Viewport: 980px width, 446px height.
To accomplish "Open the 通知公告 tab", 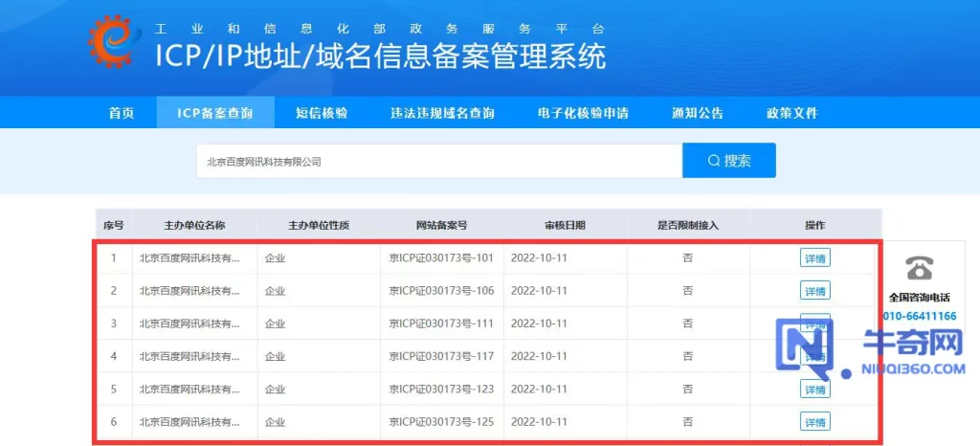I will pos(697,113).
